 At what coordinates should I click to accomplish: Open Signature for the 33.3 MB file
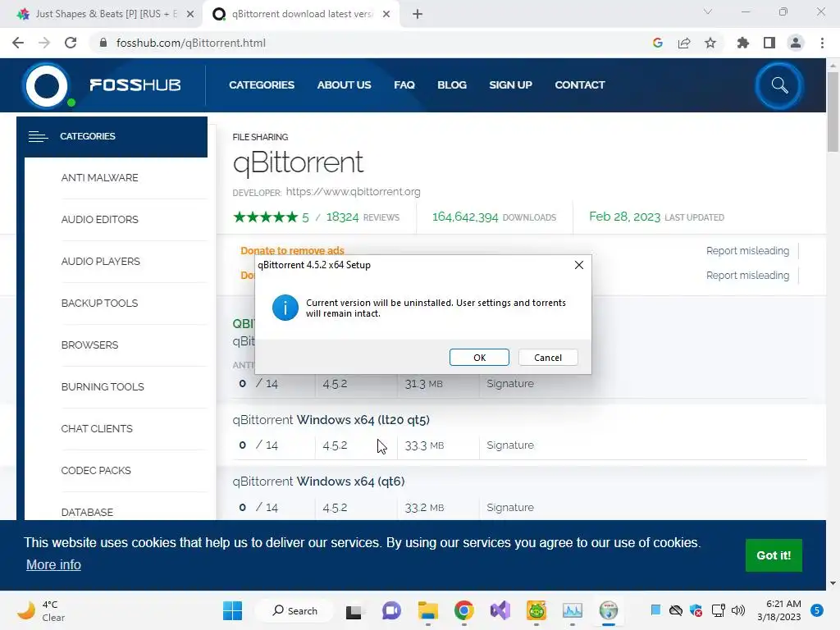510,445
